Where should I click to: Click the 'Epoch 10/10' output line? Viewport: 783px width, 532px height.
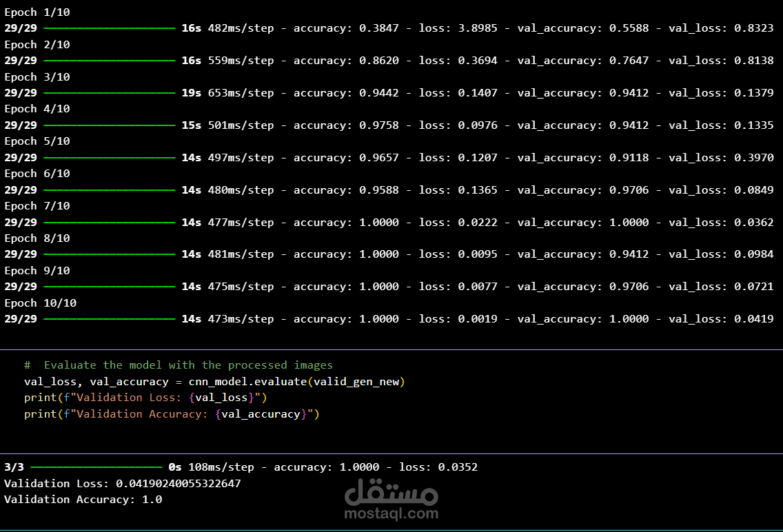pos(41,303)
